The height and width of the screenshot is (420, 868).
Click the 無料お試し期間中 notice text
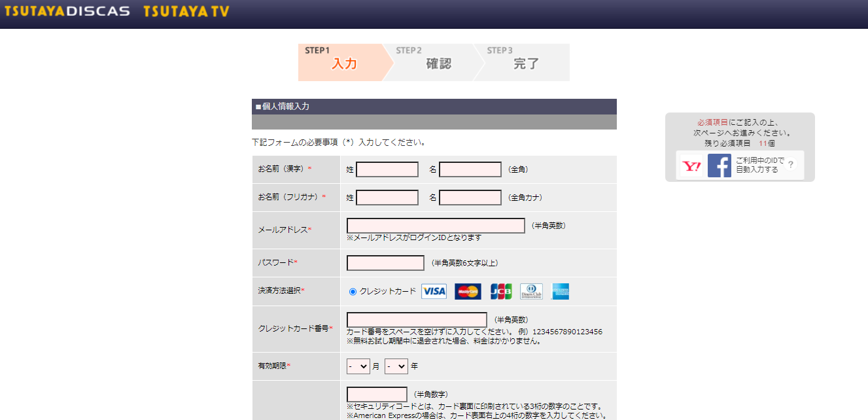point(444,341)
